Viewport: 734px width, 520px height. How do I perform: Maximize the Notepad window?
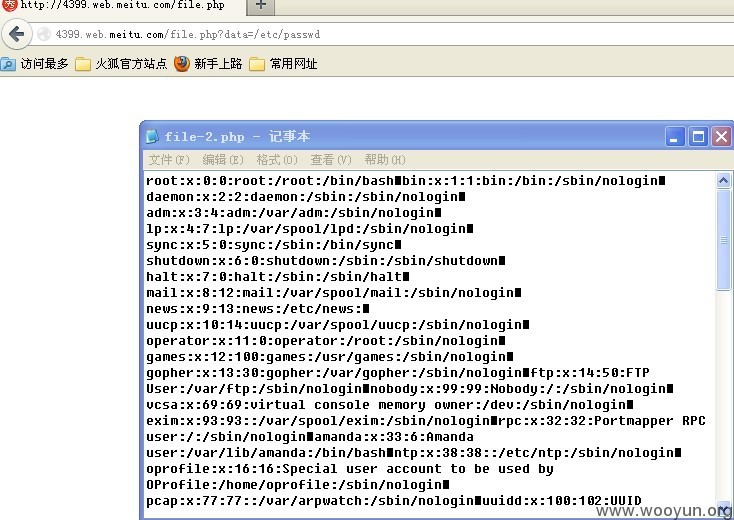698,137
